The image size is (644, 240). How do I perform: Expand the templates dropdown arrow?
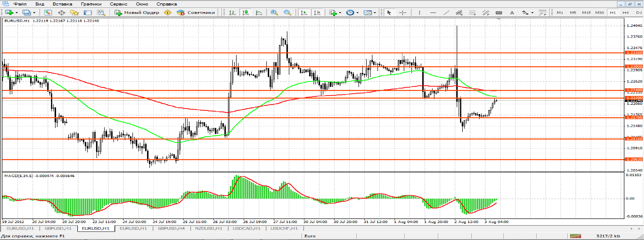click(x=375, y=12)
